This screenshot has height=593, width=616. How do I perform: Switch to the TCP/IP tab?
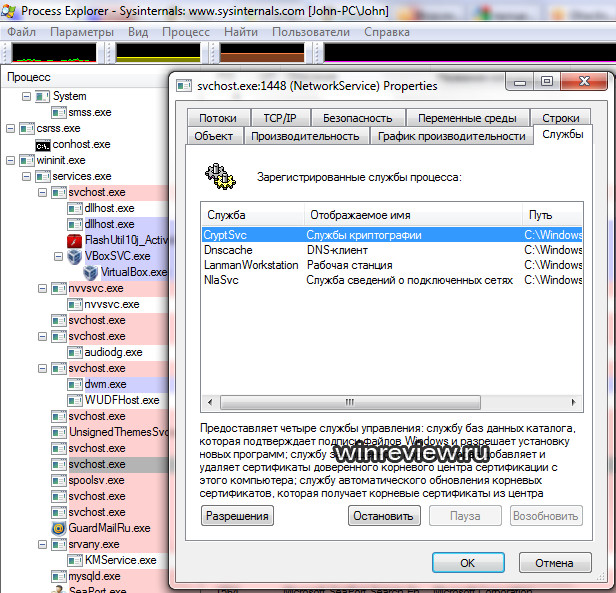(x=280, y=118)
